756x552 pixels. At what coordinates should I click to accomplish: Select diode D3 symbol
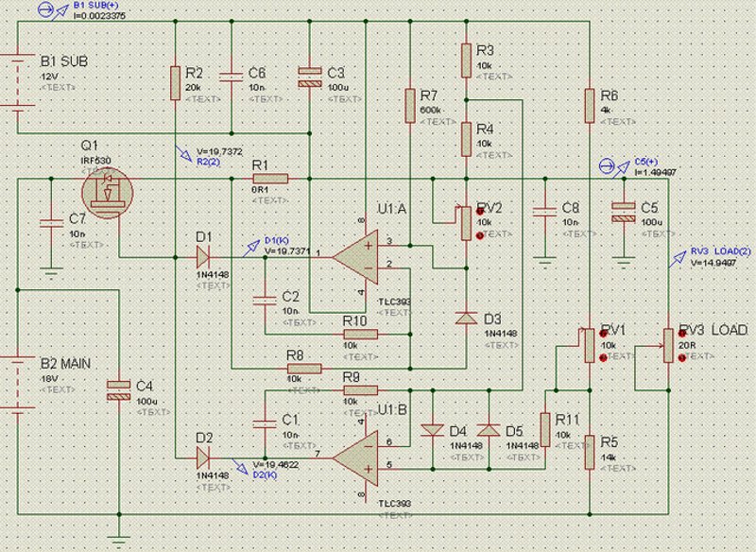(466, 319)
